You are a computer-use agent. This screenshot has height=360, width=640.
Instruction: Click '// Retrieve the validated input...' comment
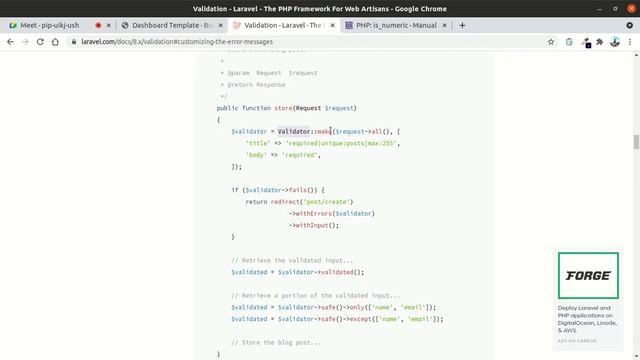292,260
